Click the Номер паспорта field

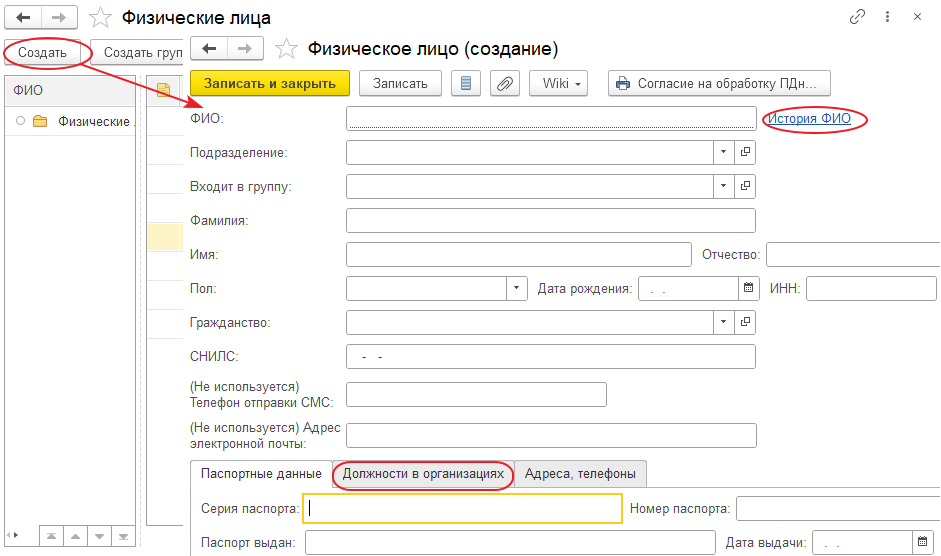838,509
